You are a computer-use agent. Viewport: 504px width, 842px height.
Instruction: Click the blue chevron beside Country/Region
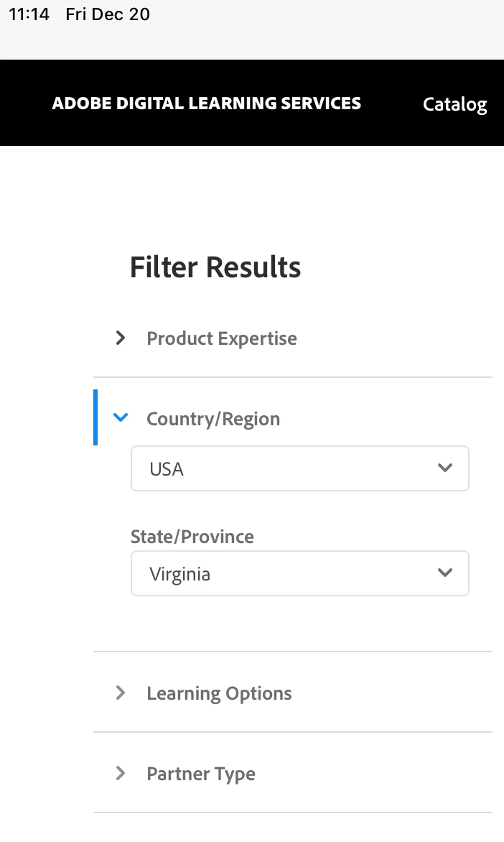(121, 417)
